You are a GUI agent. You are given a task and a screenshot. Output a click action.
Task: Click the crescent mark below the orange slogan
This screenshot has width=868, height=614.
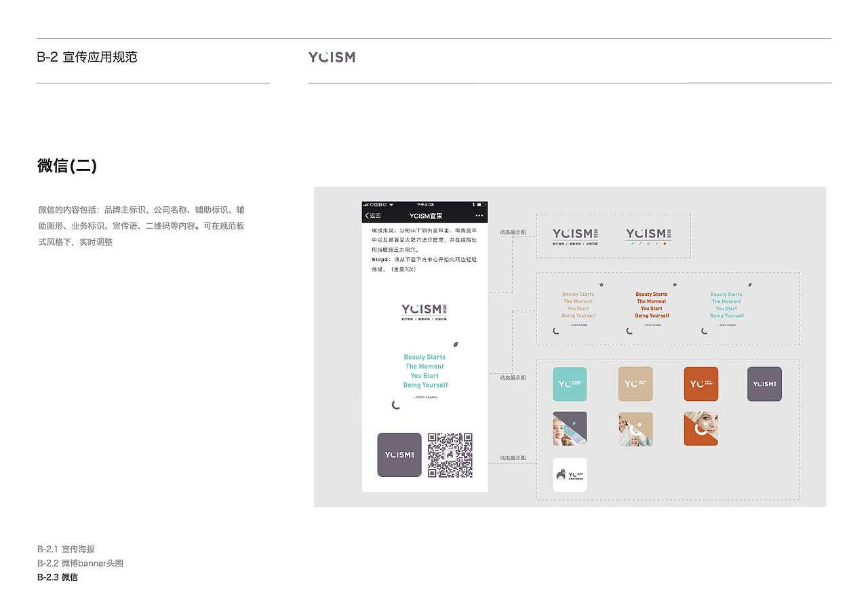(630, 331)
